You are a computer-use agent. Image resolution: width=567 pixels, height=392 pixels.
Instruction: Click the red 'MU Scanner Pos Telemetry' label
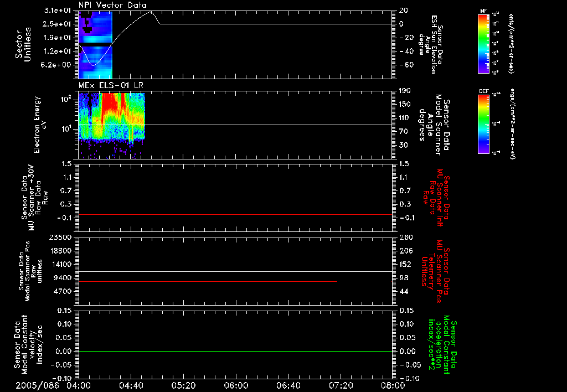[x=435, y=271]
